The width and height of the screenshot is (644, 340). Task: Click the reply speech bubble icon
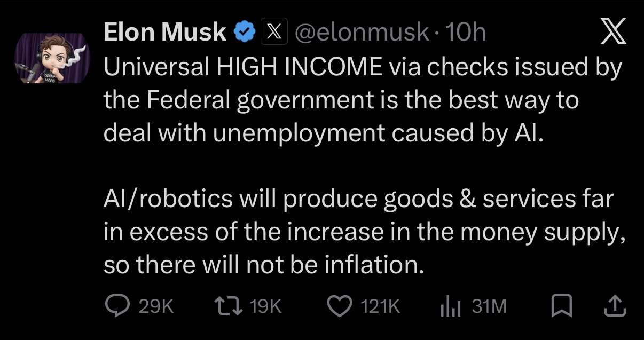116,306
